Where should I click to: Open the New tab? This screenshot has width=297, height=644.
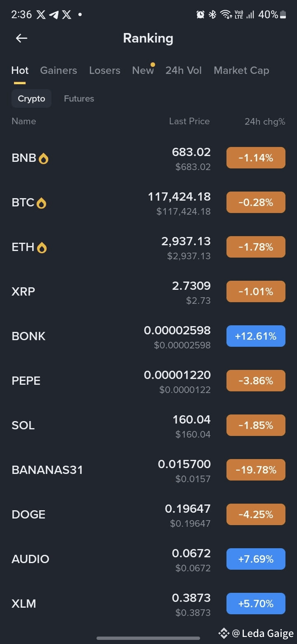(143, 71)
